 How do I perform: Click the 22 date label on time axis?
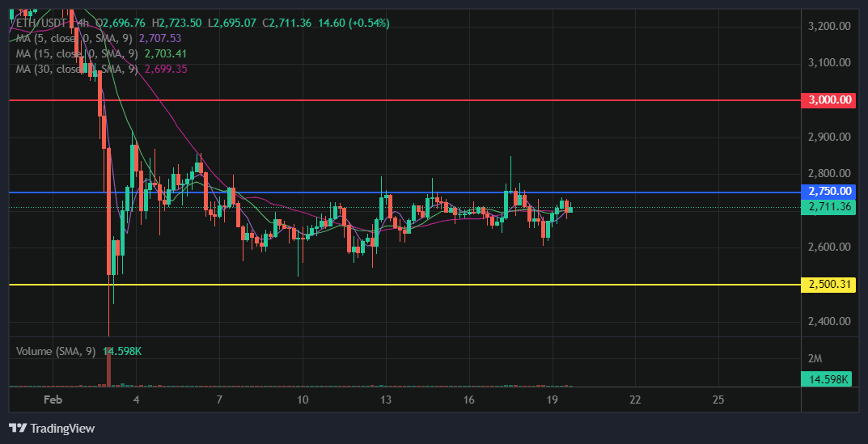635,400
